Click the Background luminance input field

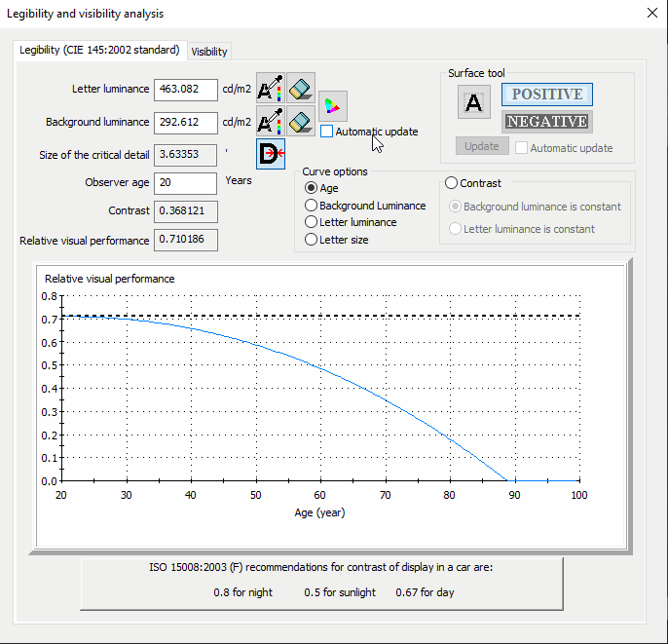tap(186, 123)
